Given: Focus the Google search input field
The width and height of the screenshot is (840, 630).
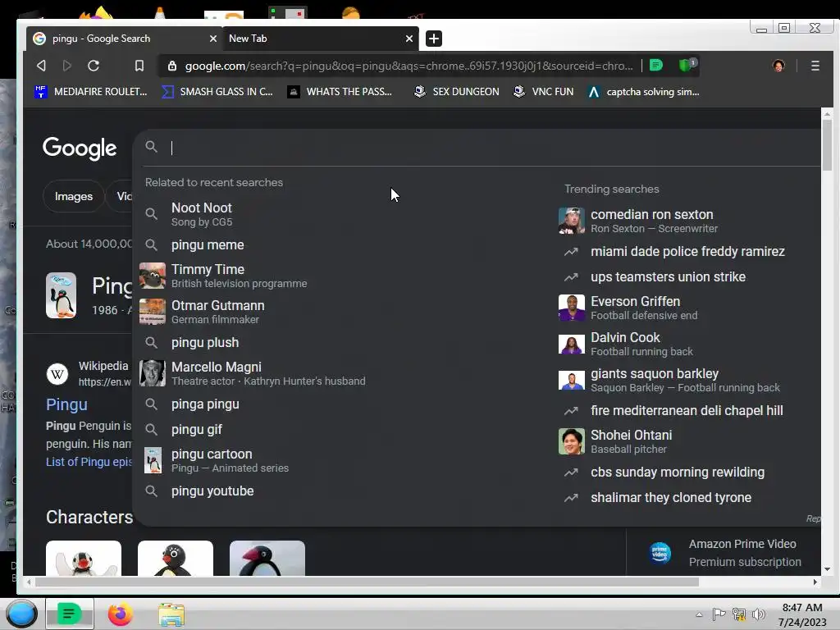Looking at the screenshot, I should coord(493,148).
